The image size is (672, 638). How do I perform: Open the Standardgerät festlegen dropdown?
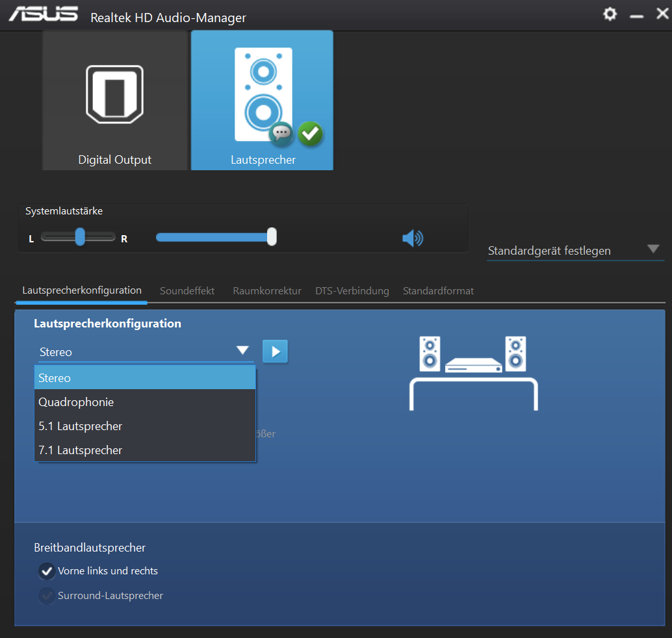(575, 250)
